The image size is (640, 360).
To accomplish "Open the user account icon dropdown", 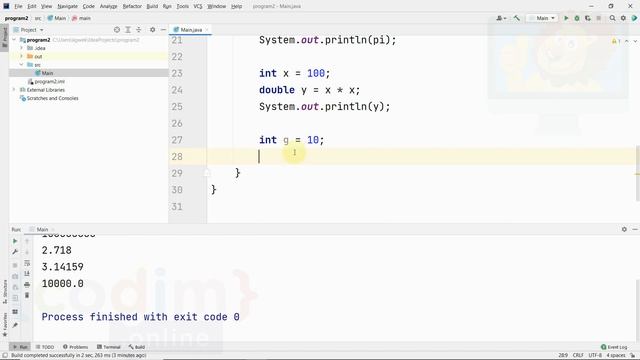I will 501,18.
